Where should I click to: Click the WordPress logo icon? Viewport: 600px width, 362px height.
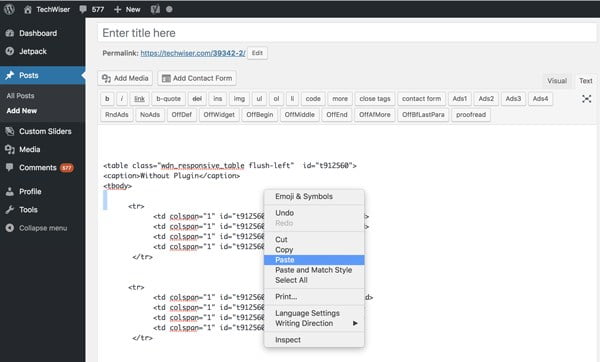pos(9,9)
